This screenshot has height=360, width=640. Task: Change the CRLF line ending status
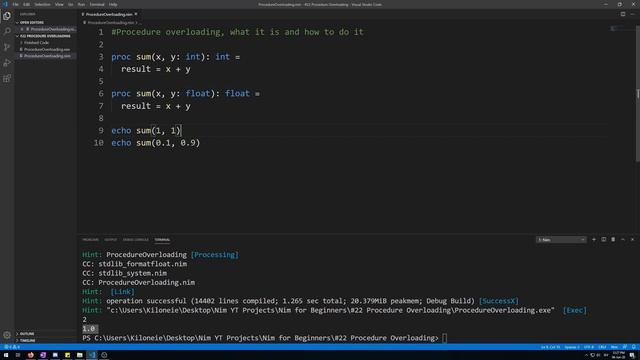coord(602,347)
